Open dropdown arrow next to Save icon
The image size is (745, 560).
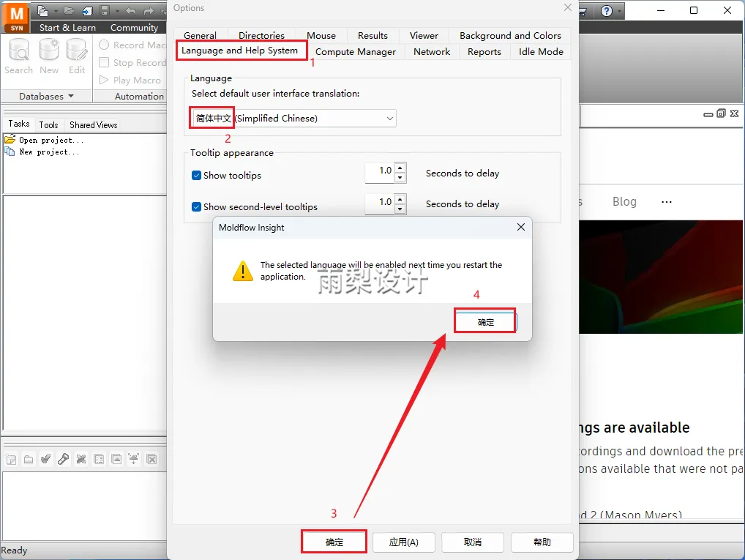117,11
